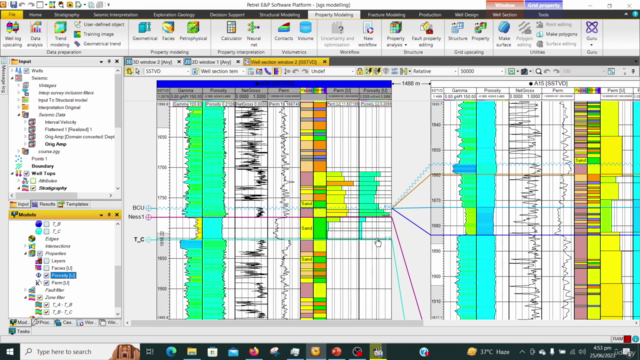Open Geometrical property modeling
The width and height of the screenshot is (640, 360).
(144, 31)
